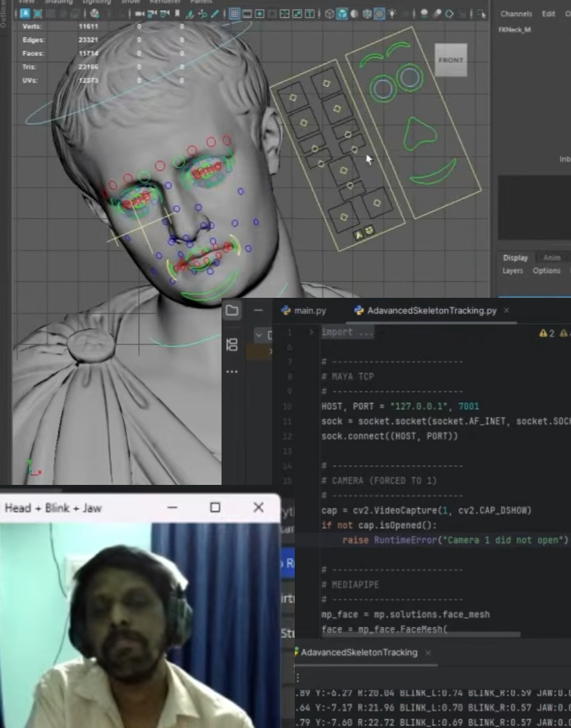Switch to the Display layer tab

[x=515, y=258]
